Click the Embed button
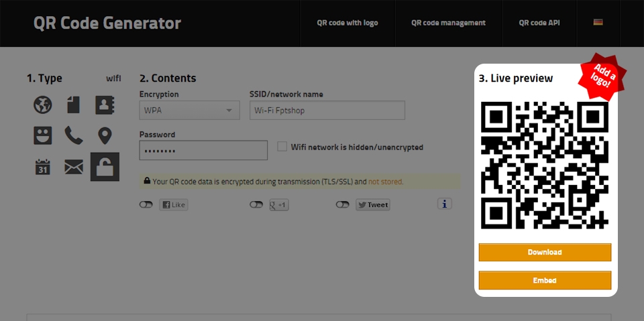This screenshot has width=644, height=321. 545,280
